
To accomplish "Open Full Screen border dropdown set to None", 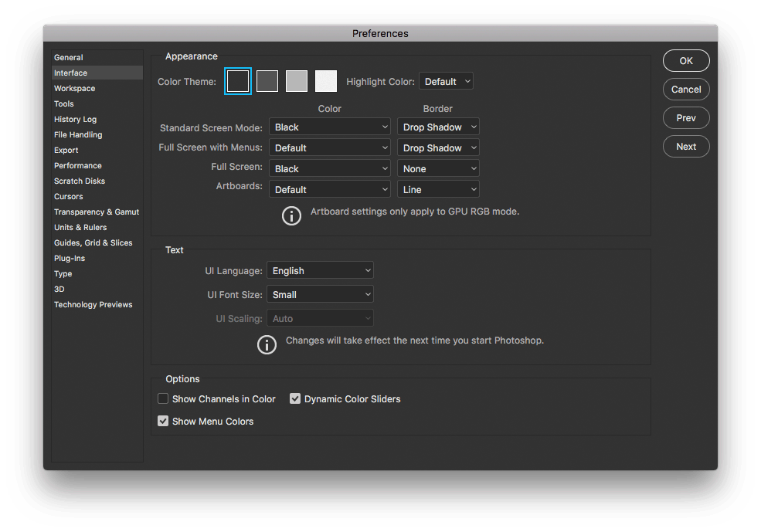I will click(438, 169).
